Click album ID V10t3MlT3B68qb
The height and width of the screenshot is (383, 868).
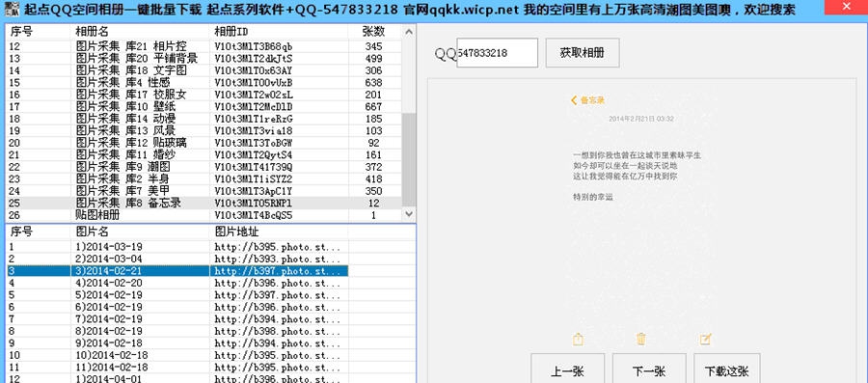254,46
